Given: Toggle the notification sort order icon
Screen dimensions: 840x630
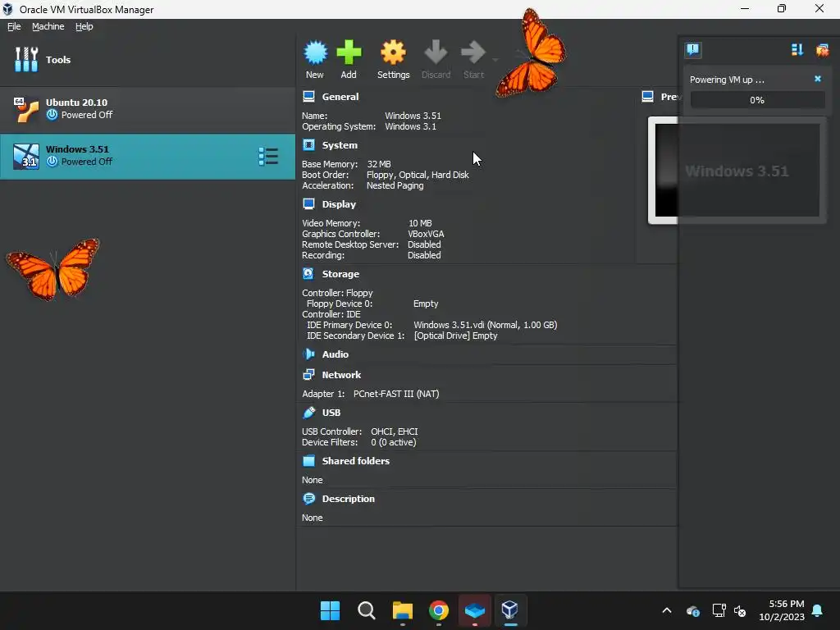Looking at the screenshot, I should click(797, 50).
